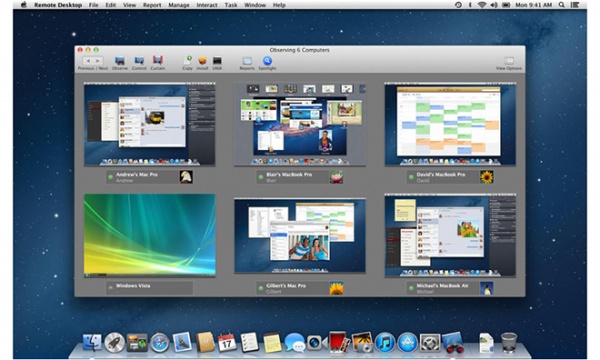Click the Time Machine menu bar icon
This screenshot has width=600, height=360.
[458, 5]
